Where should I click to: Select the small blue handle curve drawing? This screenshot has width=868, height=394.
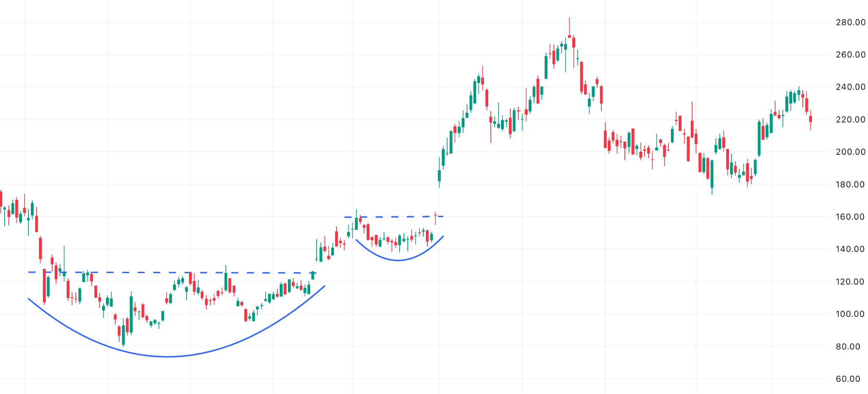coord(398,260)
